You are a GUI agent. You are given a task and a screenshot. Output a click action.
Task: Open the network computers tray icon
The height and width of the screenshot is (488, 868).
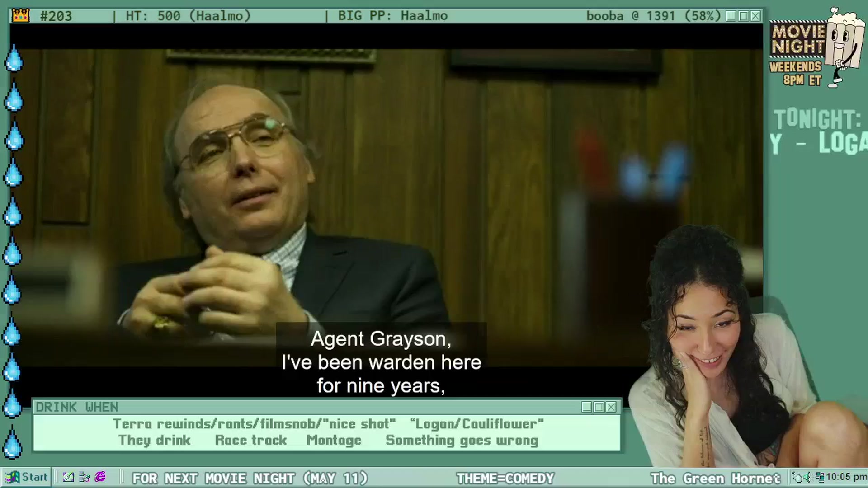[x=820, y=477]
